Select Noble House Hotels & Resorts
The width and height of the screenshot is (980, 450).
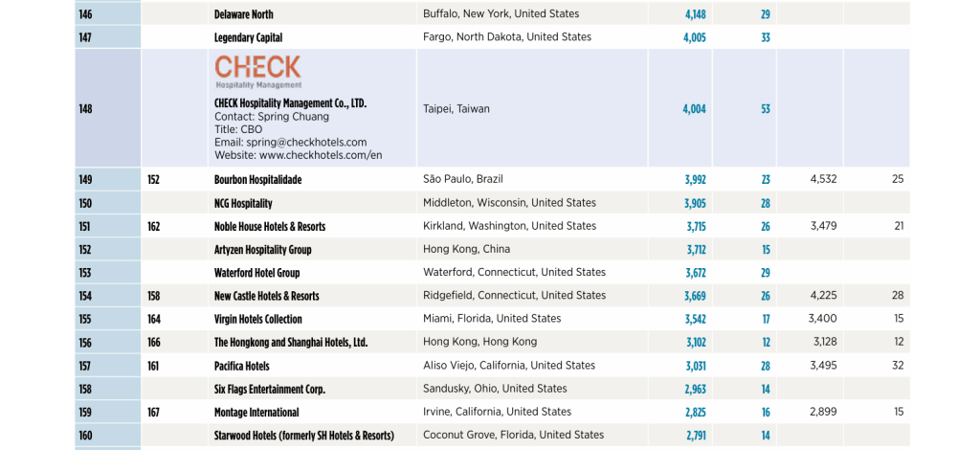pyautogui.click(x=270, y=227)
